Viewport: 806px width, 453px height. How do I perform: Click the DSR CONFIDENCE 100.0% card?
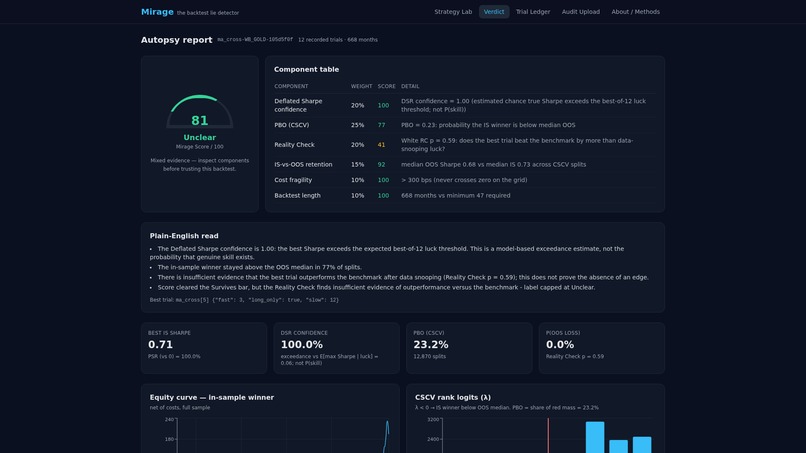point(336,348)
